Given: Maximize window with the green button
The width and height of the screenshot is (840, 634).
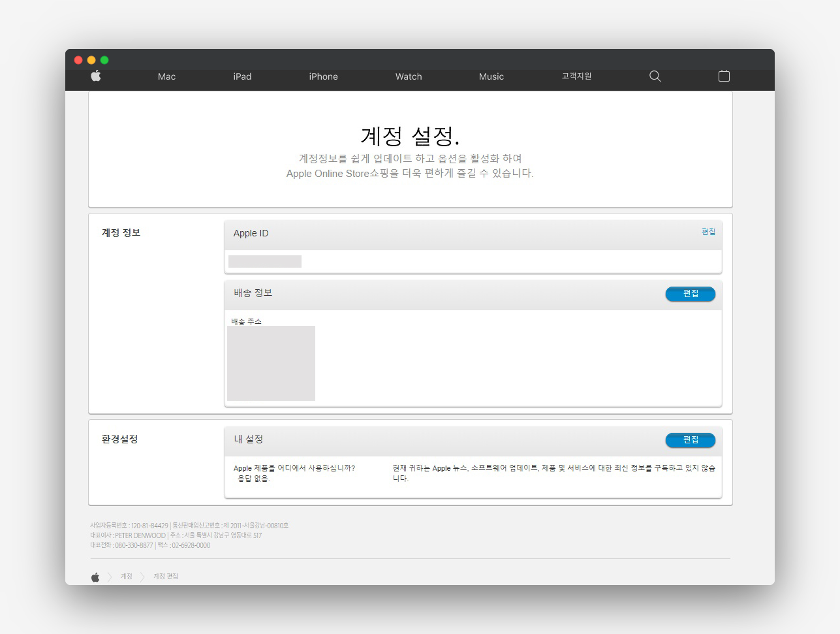Looking at the screenshot, I should pos(104,60).
